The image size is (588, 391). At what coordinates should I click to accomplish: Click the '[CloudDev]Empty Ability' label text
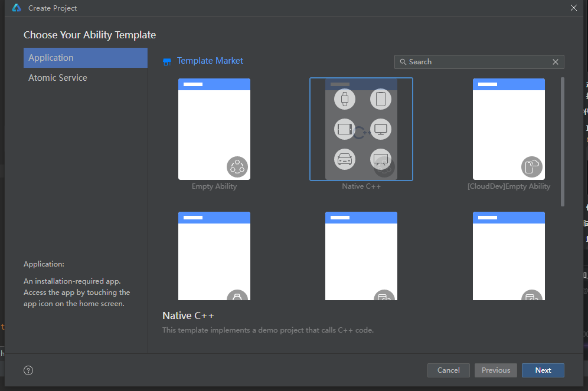(x=509, y=186)
